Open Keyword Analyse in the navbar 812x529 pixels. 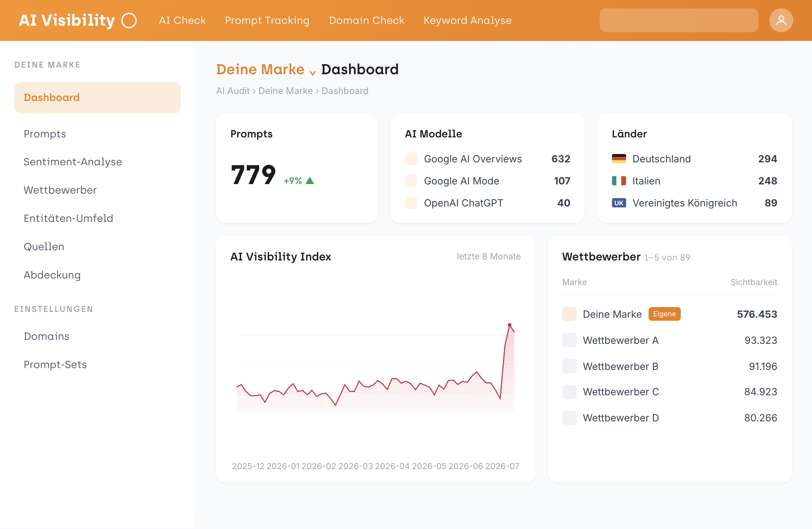point(467,21)
